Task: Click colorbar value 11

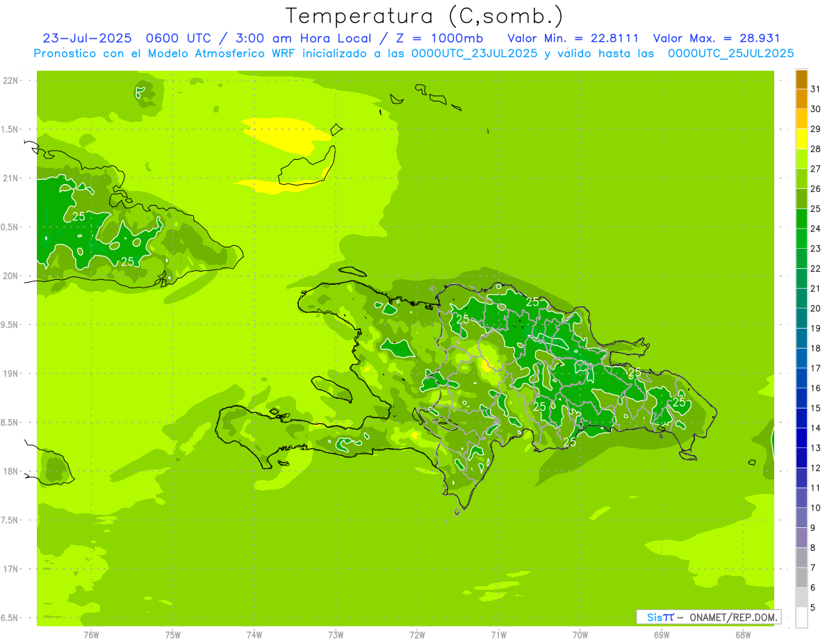Action: pos(815,488)
